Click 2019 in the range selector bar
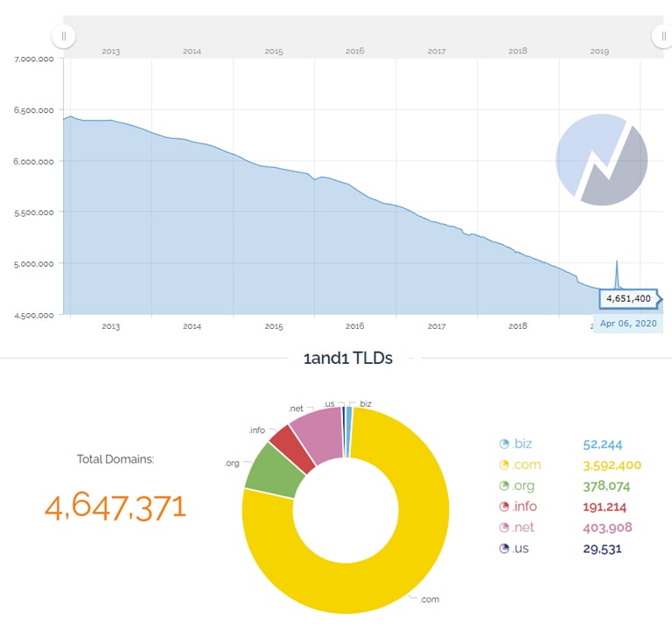 599,52
